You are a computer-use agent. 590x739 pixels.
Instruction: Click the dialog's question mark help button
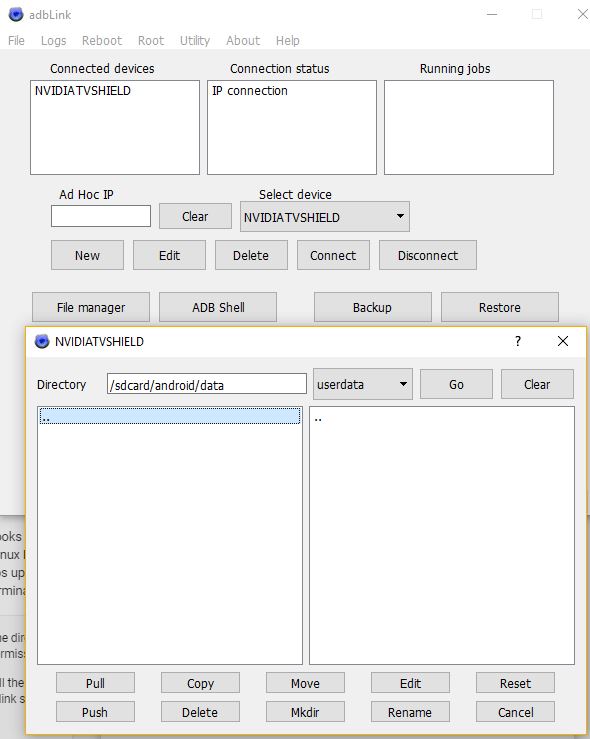click(x=518, y=341)
